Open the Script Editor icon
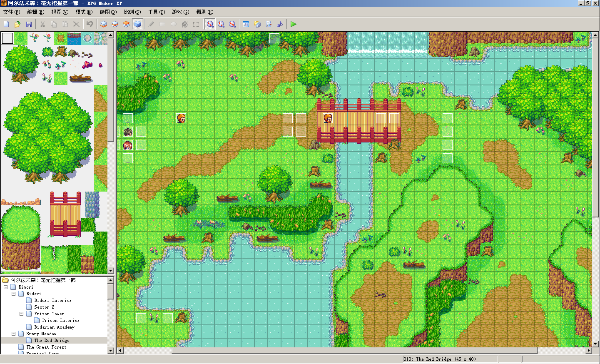 coord(269,24)
